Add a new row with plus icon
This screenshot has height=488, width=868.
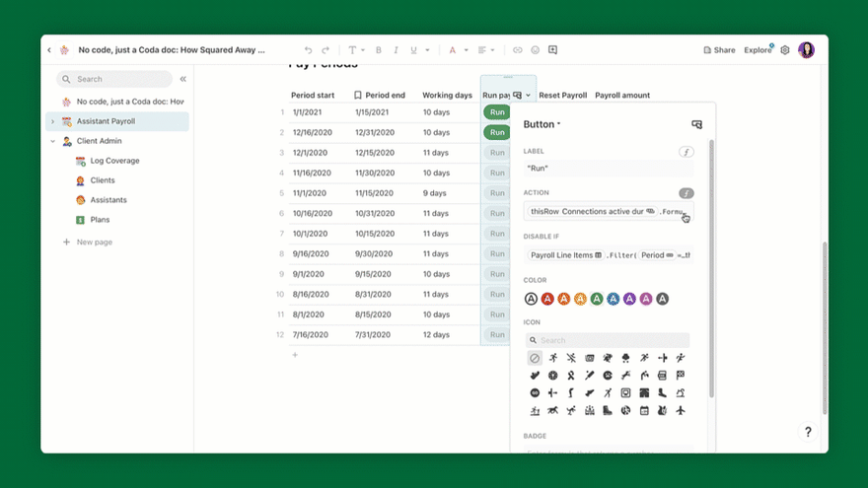(295, 355)
